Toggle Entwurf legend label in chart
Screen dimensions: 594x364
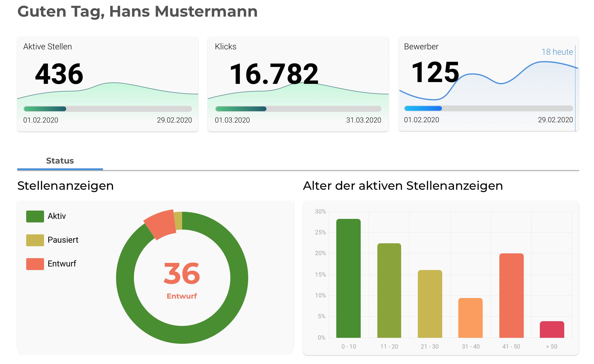click(62, 264)
